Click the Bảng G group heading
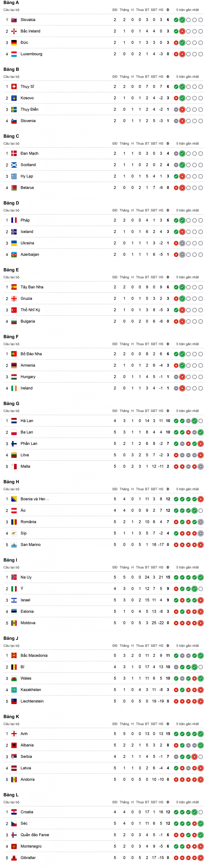Viewport: 208px width, 868px height. pyautogui.click(x=11, y=404)
